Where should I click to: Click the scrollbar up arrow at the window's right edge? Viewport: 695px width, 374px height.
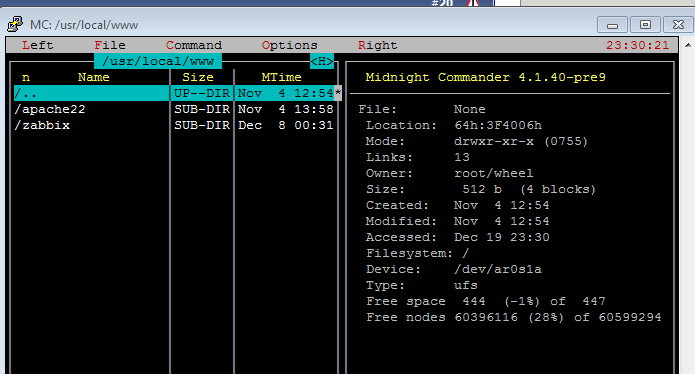(x=688, y=45)
